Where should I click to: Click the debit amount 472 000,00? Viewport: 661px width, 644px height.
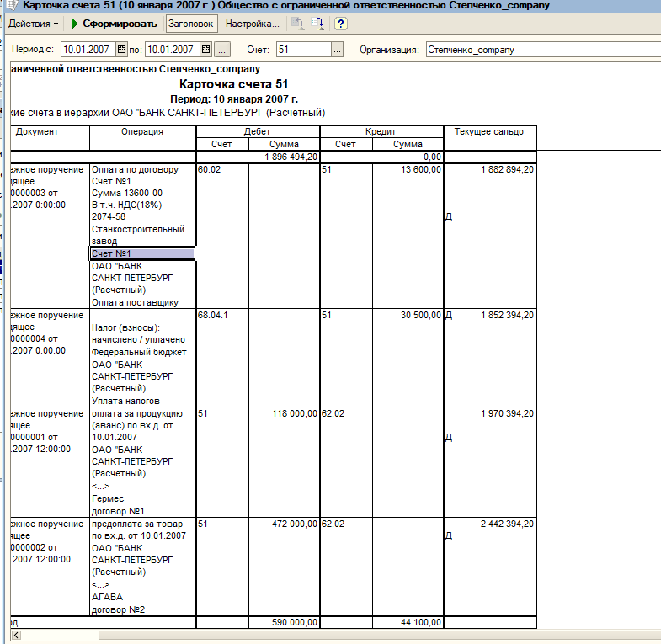coord(295,524)
